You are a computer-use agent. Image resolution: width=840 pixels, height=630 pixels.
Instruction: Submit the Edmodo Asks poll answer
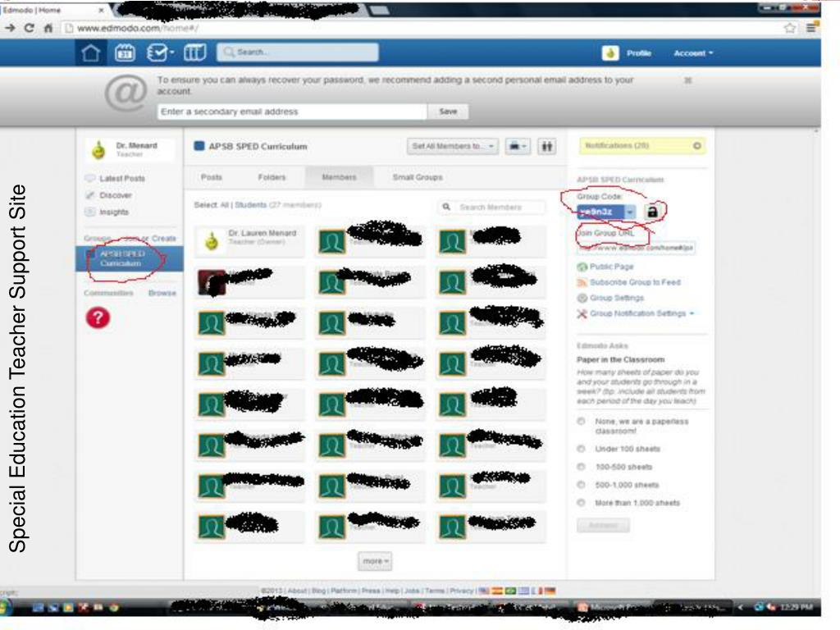603,525
